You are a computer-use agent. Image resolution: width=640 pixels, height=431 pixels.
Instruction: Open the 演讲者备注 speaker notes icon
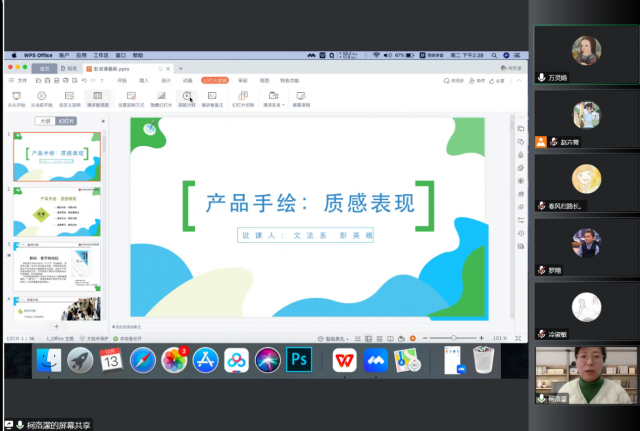[213, 96]
